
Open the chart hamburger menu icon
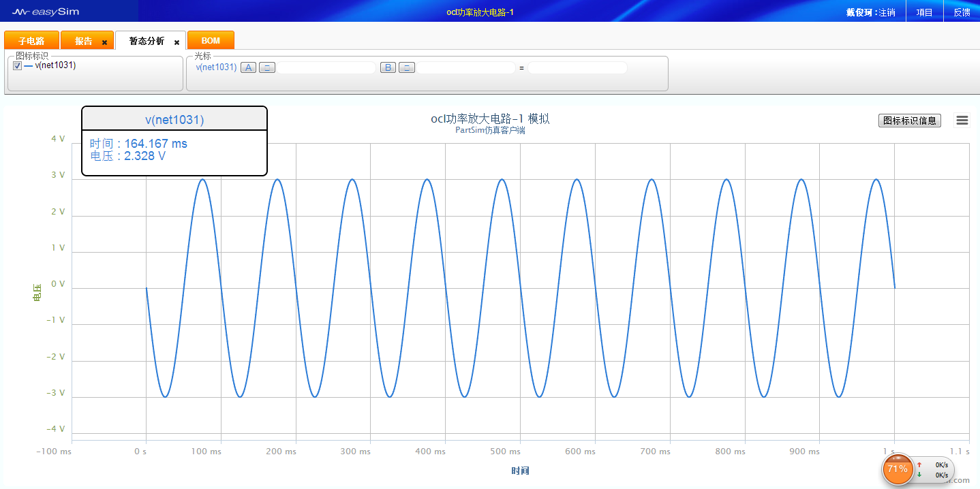tap(962, 121)
